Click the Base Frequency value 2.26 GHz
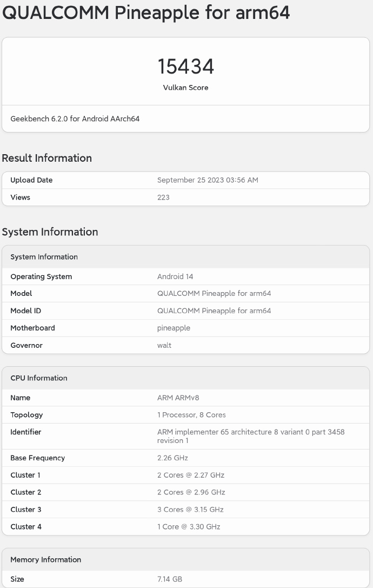The height and width of the screenshot is (588, 373). coord(172,458)
